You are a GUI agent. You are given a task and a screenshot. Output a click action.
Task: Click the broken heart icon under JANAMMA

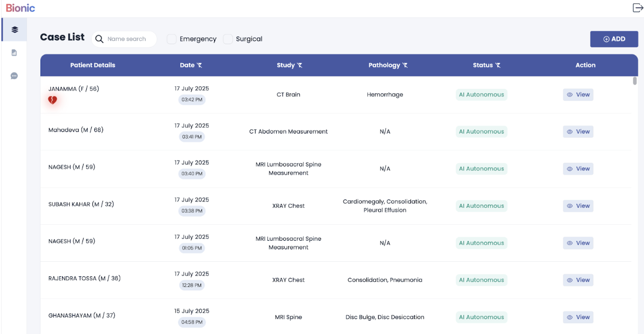pyautogui.click(x=52, y=100)
